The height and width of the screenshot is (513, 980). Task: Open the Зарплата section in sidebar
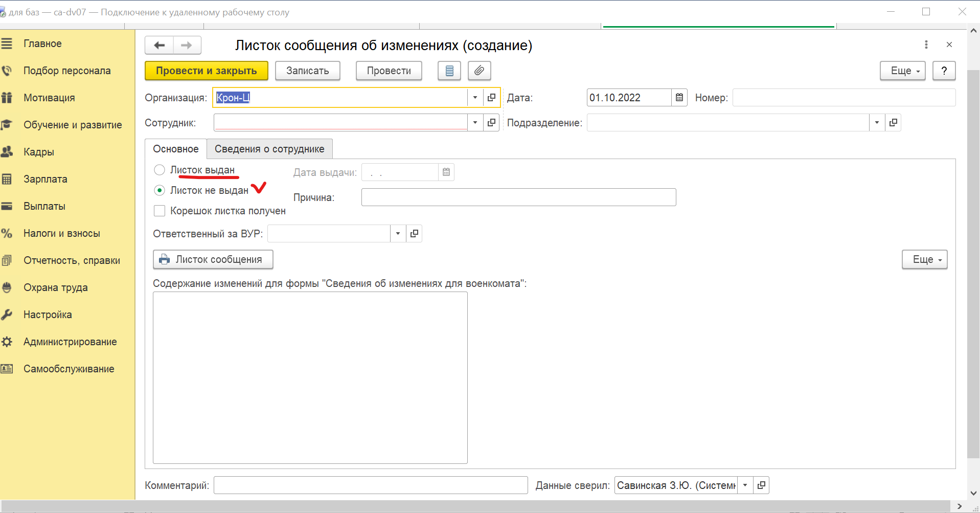(45, 179)
